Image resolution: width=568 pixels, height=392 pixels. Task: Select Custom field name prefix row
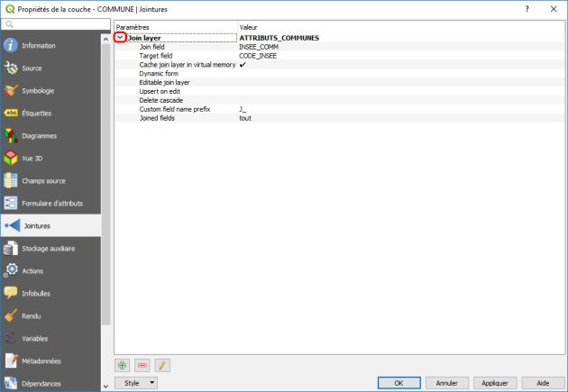click(339, 109)
